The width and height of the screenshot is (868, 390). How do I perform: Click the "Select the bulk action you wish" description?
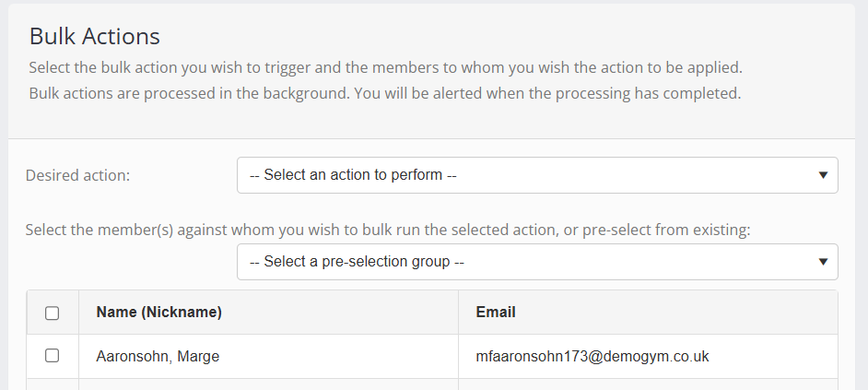click(x=385, y=68)
